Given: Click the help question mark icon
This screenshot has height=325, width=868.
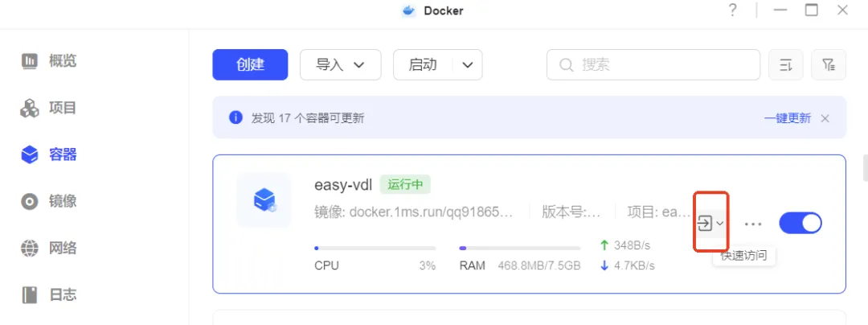Looking at the screenshot, I should tap(733, 10).
